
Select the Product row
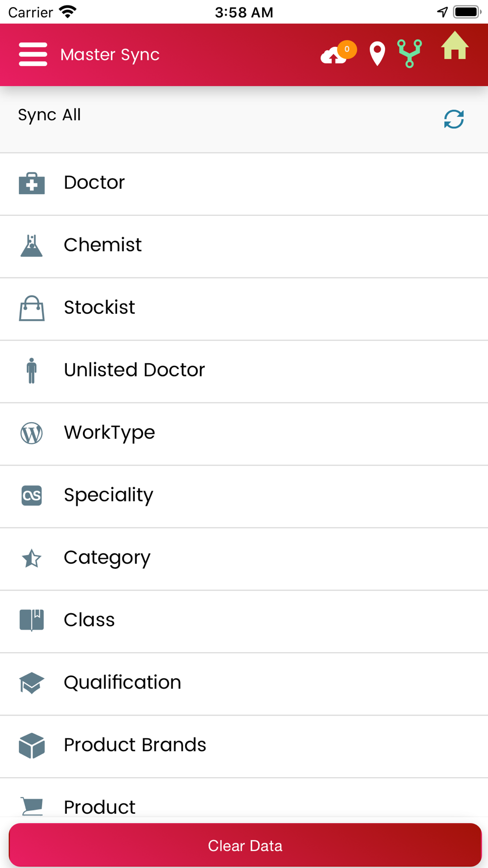[x=244, y=801]
